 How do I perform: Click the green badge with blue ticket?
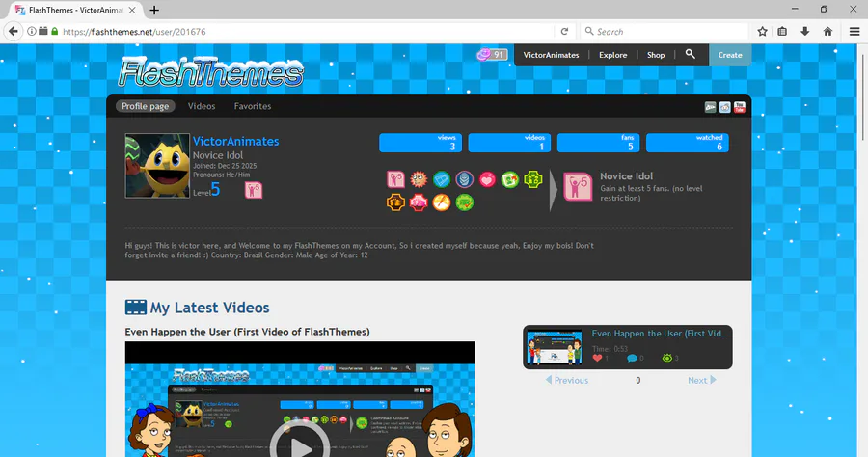[x=441, y=179]
